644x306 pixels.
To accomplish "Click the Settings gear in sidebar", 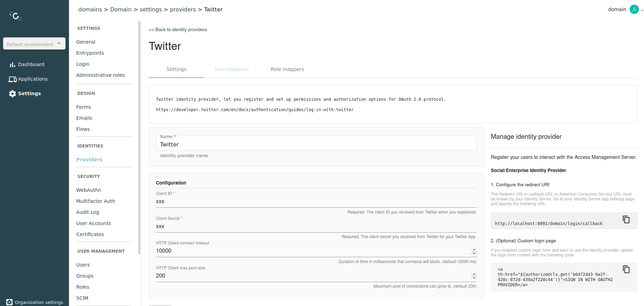I will click(12, 94).
